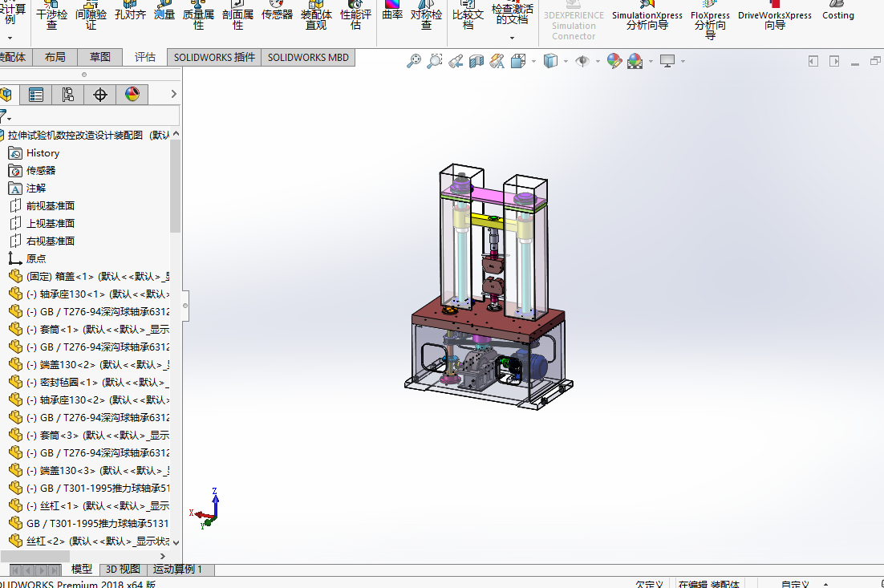The height and width of the screenshot is (588, 884).
Task: Click the View Settings monitor icon
Action: (x=667, y=61)
